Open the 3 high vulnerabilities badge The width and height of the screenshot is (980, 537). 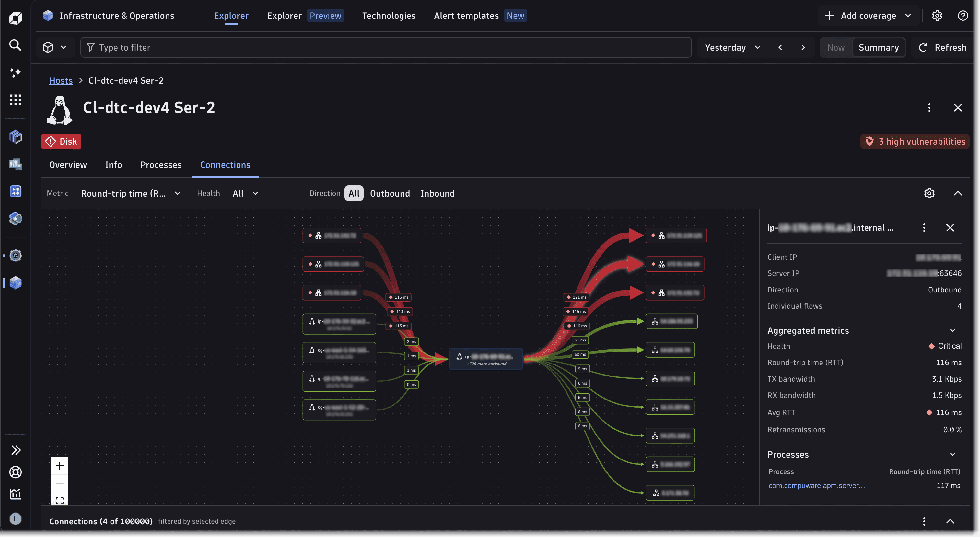click(x=915, y=141)
